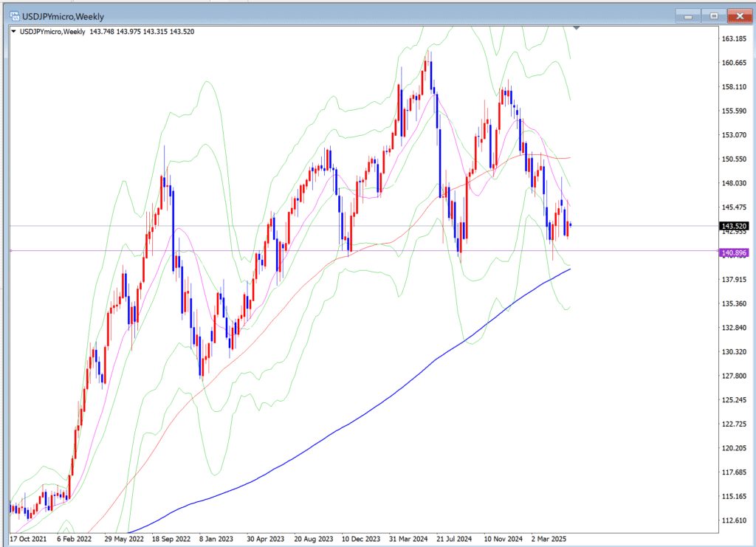Click the 130.320 price scale label
756x547 pixels.
[x=734, y=352]
